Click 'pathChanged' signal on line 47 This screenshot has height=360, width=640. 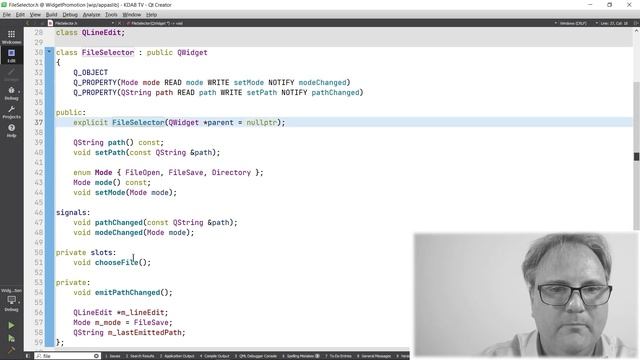pos(119,222)
